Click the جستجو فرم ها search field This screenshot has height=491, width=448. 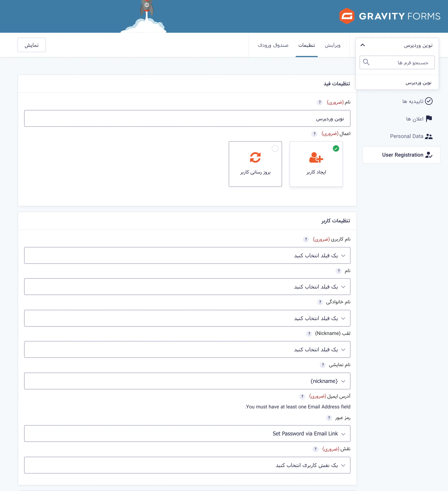point(397,63)
